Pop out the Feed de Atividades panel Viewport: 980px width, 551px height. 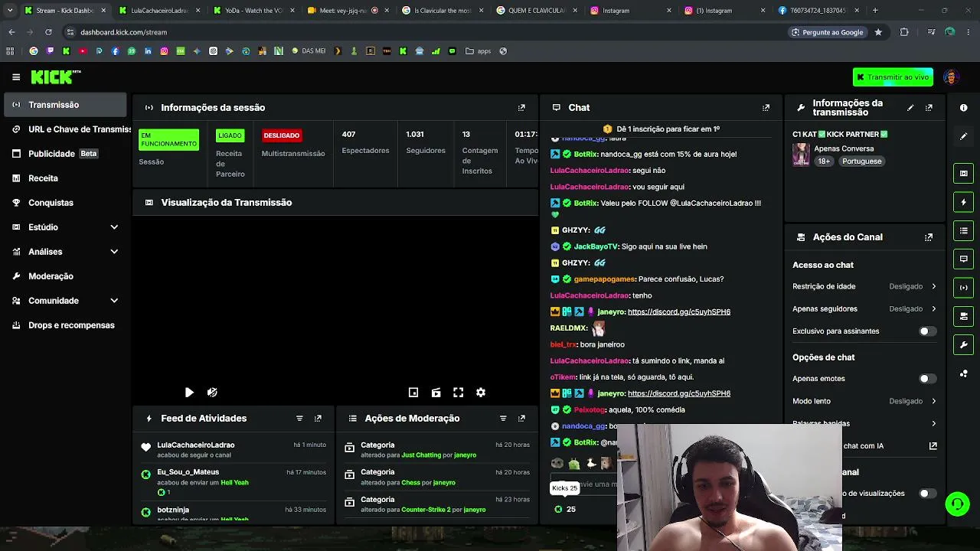coord(318,419)
